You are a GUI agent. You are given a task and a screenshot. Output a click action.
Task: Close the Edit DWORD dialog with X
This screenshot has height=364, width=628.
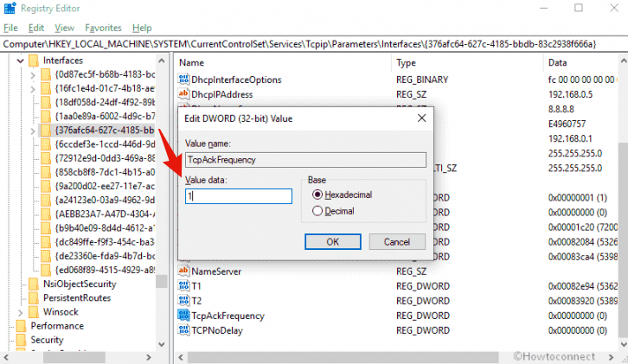(x=422, y=118)
